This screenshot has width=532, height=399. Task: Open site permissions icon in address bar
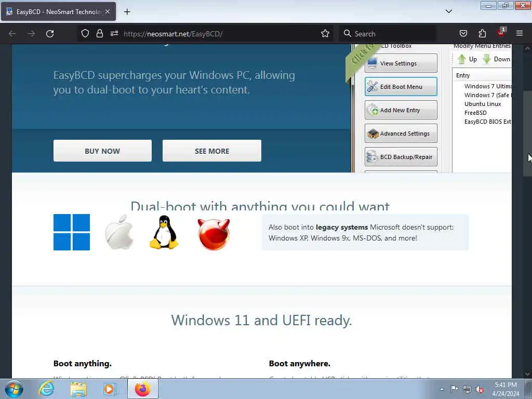click(x=114, y=34)
